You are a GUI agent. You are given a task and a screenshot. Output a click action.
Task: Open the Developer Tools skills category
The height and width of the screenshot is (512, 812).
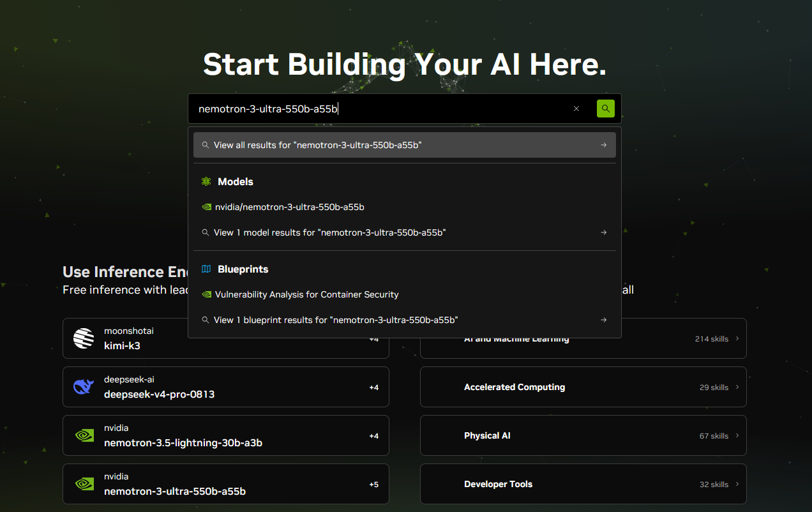(x=583, y=484)
